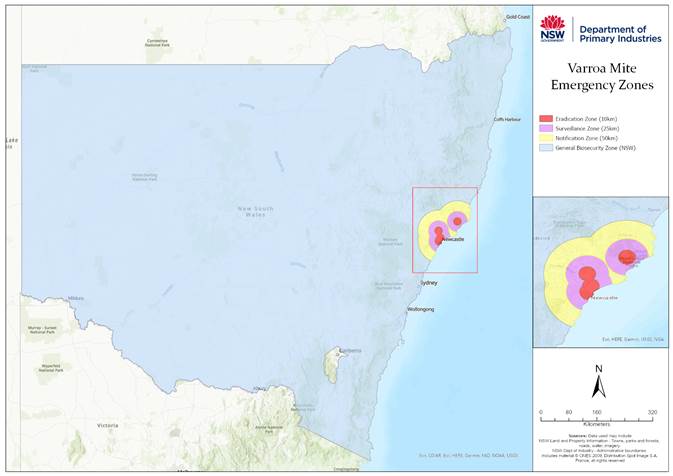Click the Mildura town label
The height and width of the screenshot is (476, 673).
click(x=76, y=299)
